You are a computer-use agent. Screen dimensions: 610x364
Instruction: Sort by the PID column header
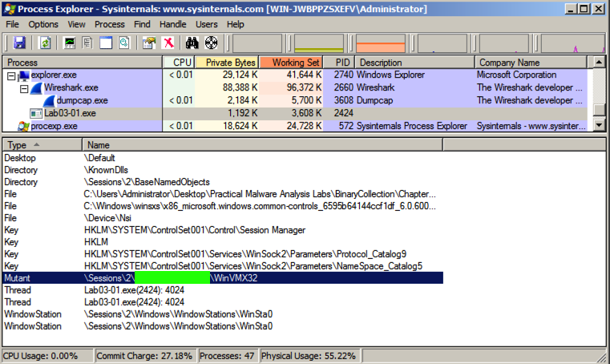[x=338, y=63]
